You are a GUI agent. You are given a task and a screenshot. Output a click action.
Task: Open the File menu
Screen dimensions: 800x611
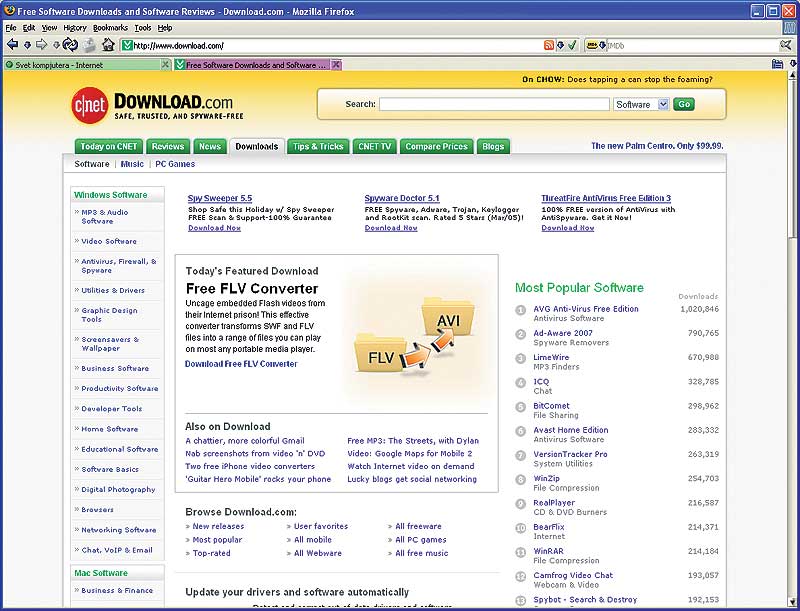[x=11, y=28]
